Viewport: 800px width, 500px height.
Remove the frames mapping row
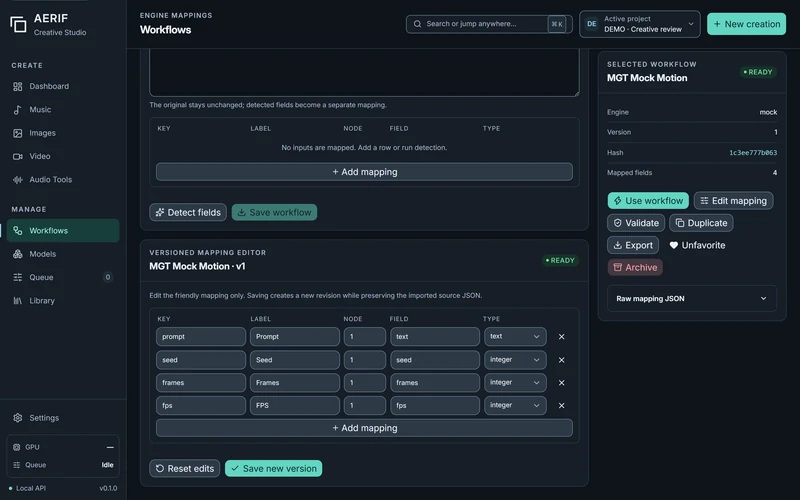(561, 383)
